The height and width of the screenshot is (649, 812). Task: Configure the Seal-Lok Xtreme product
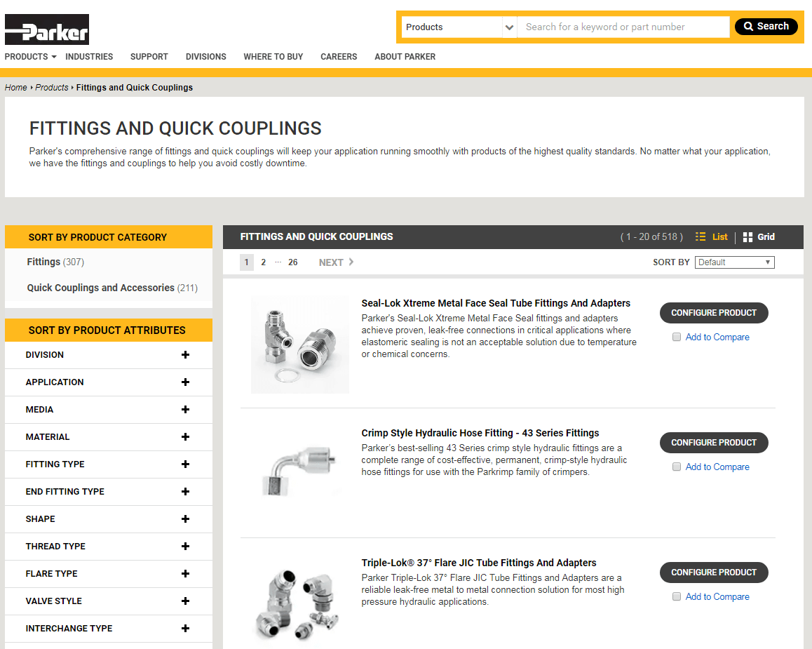click(714, 313)
